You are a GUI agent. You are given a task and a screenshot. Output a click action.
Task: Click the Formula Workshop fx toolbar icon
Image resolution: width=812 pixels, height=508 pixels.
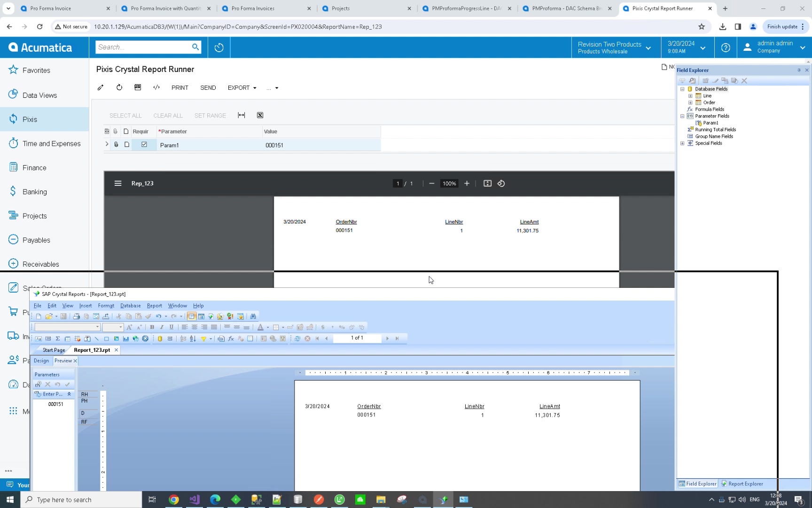(231, 339)
